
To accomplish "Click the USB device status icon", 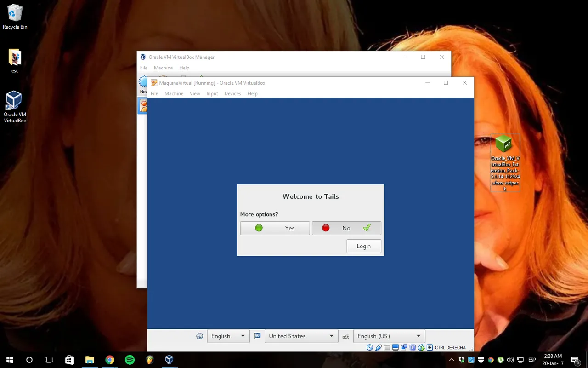I will click(379, 347).
